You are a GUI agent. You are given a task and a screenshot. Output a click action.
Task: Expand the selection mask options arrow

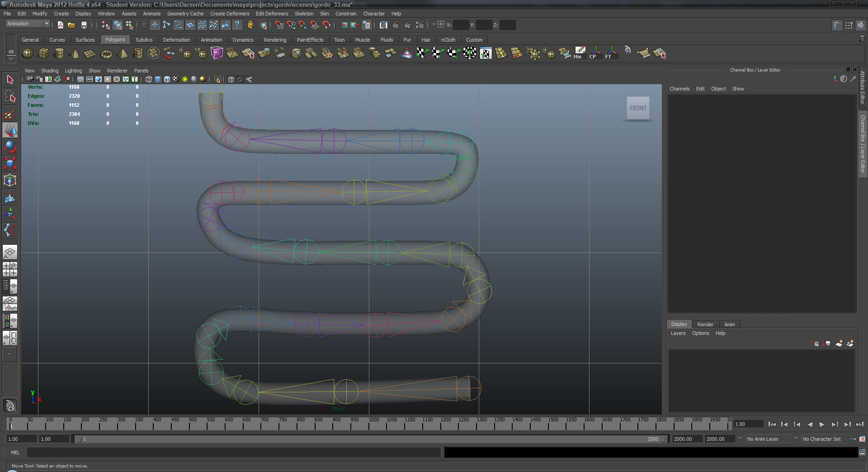(x=144, y=25)
